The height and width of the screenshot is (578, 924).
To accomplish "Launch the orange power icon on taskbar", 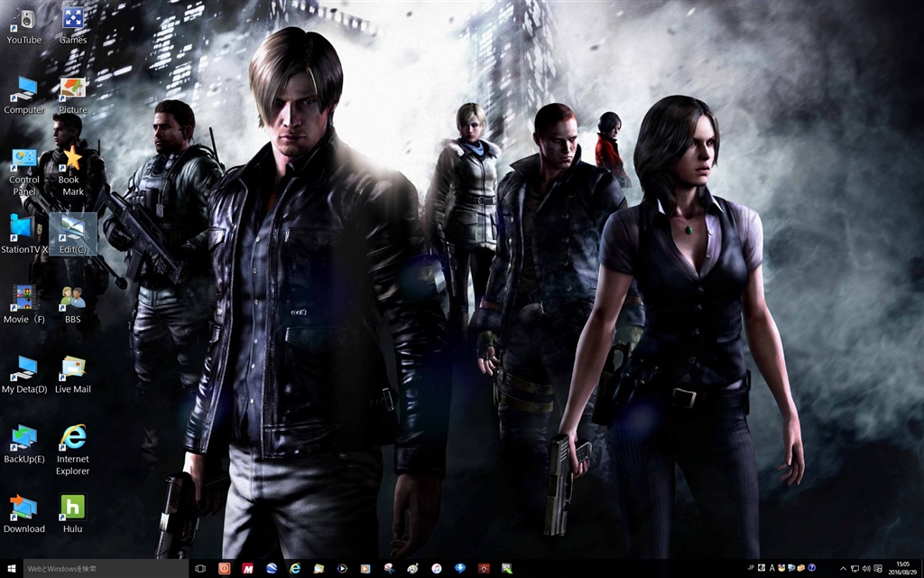I will tap(224, 569).
